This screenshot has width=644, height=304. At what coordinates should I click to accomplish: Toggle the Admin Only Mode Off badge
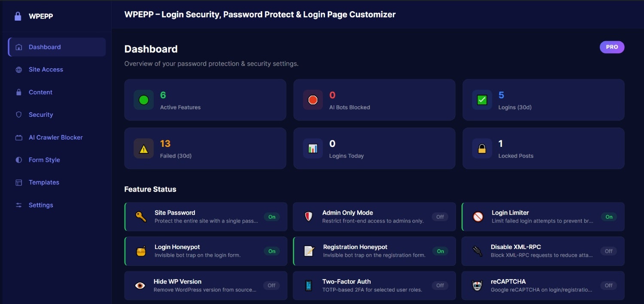(440, 217)
